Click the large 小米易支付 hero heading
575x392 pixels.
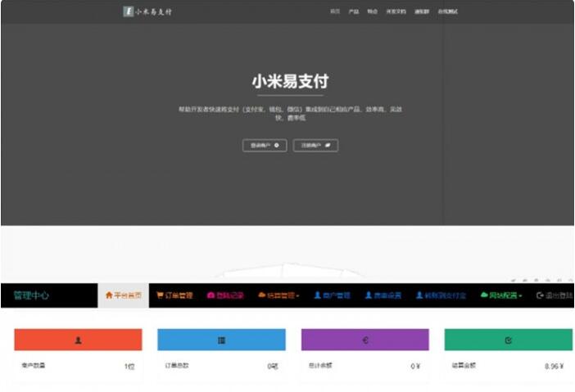click(x=290, y=81)
